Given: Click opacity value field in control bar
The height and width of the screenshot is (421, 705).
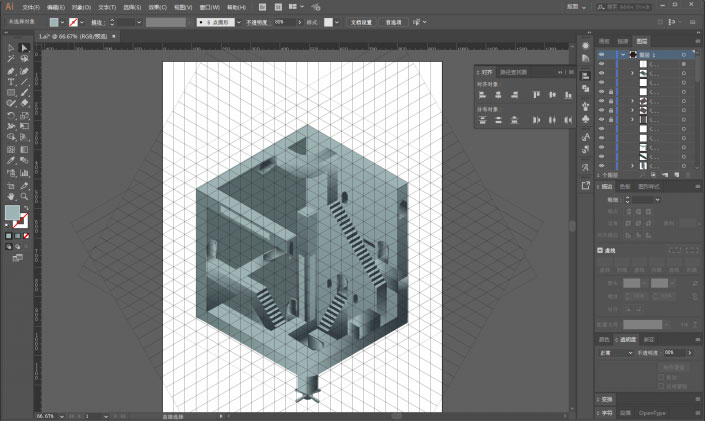Looking at the screenshot, I should (x=285, y=22).
